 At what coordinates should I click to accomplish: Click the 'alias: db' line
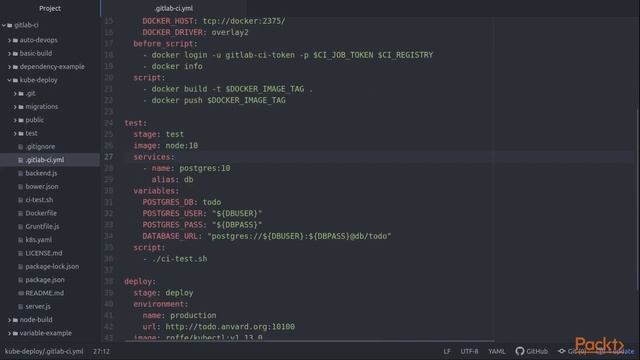pyautogui.click(x=172, y=180)
